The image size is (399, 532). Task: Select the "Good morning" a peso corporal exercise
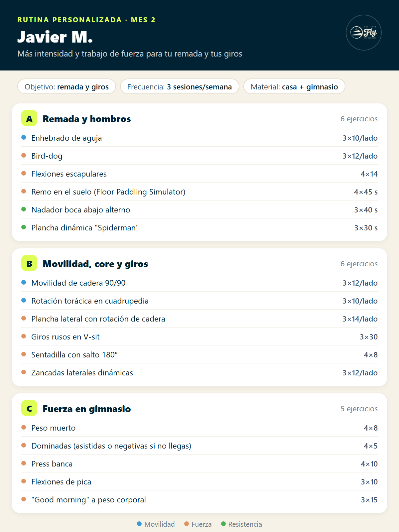coord(199,499)
